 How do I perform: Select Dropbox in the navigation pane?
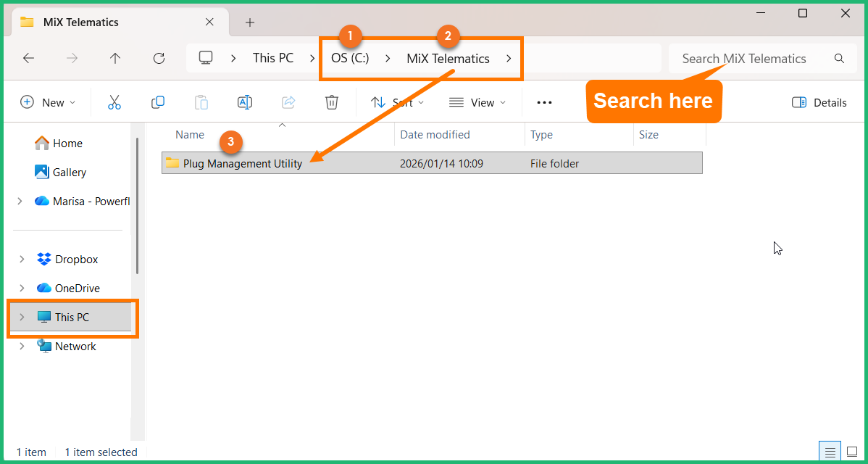tap(67, 259)
